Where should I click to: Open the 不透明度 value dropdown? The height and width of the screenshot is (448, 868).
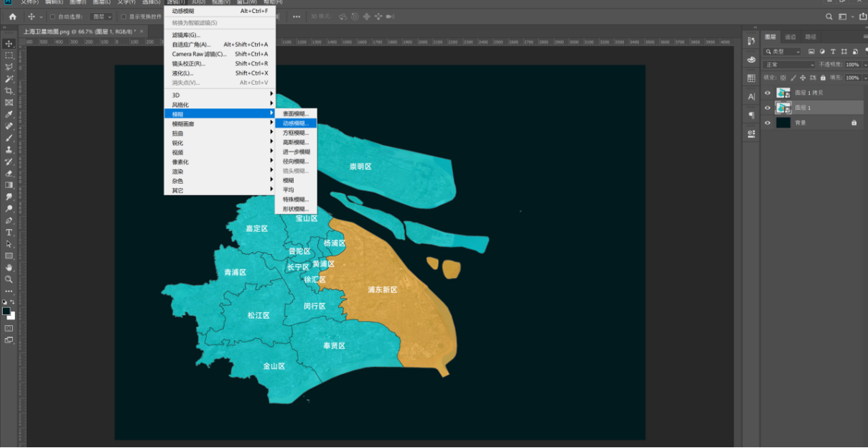864,65
